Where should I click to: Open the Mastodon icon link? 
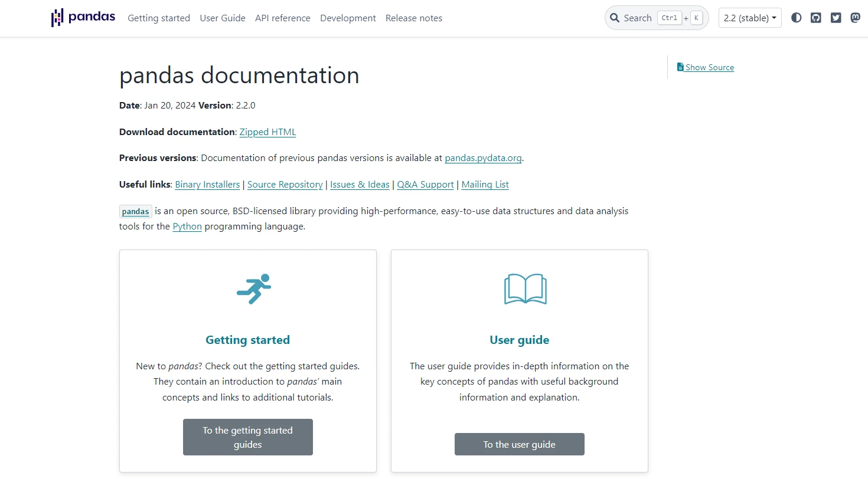tap(855, 18)
